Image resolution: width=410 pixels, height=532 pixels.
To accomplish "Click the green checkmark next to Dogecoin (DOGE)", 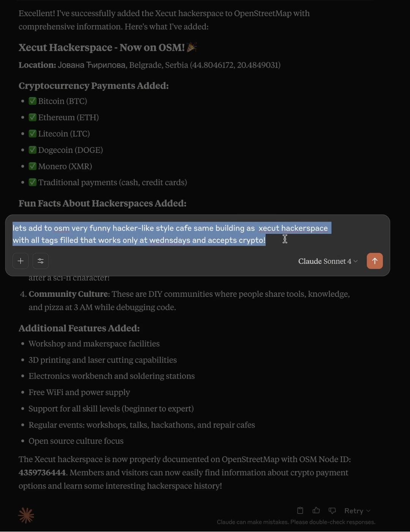I will (x=33, y=150).
